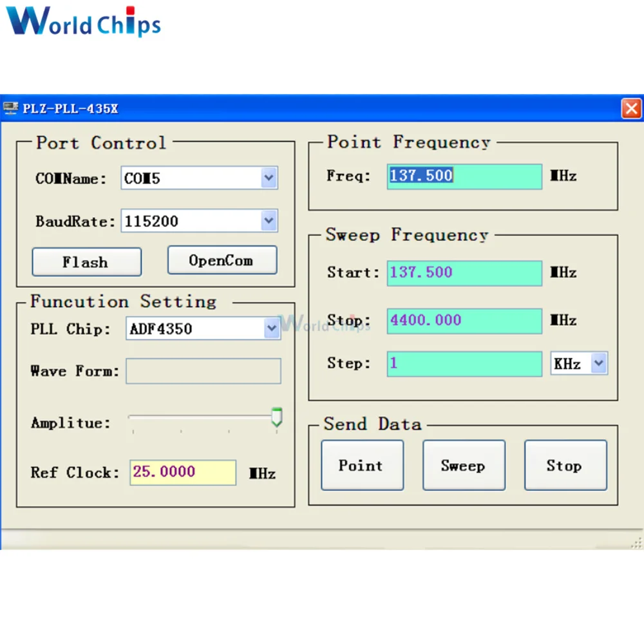The width and height of the screenshot is (644, 644).
Task: Click the 'Port Control' group label
Action: [x=101, y=143]
